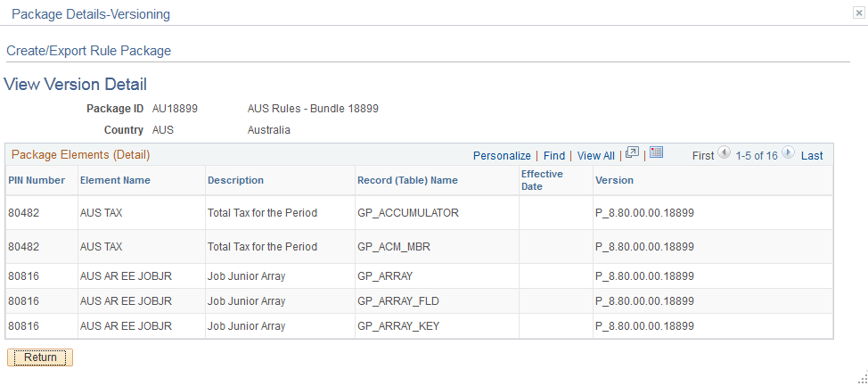This screenshot has height=386, width=868.
Task: Click PIN 80482 in GP_ACCUMULATOR row
Action: pyautogui.click(x=24, y=213)
